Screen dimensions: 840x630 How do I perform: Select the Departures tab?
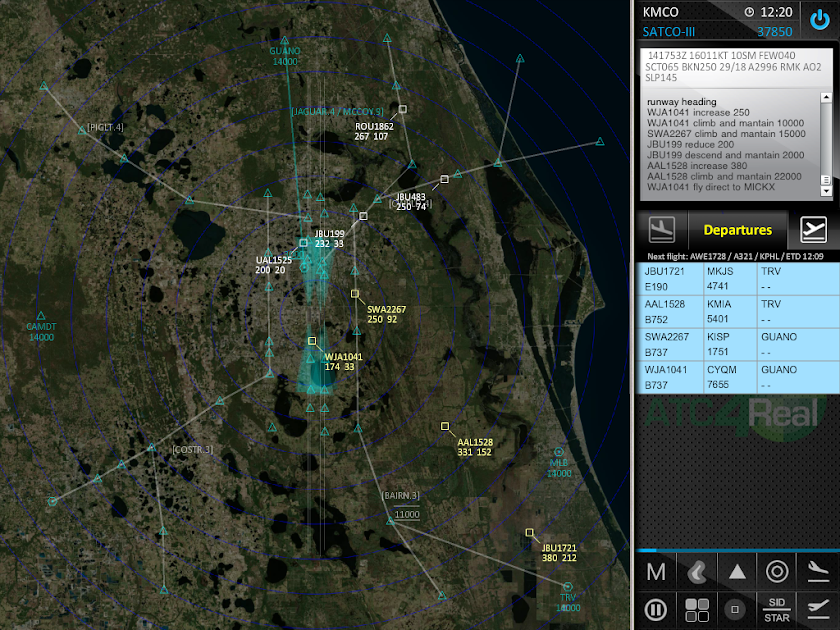pyautogui.click(x=737, y=230)
